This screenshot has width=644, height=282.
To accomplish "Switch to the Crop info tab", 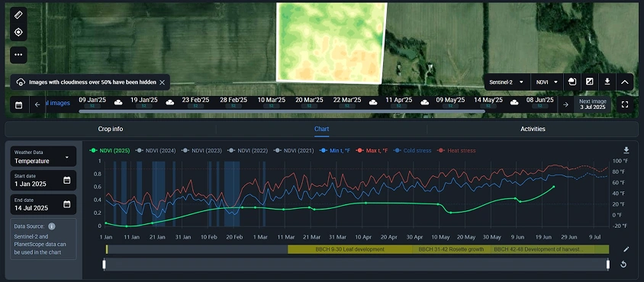I will [110, 129].
